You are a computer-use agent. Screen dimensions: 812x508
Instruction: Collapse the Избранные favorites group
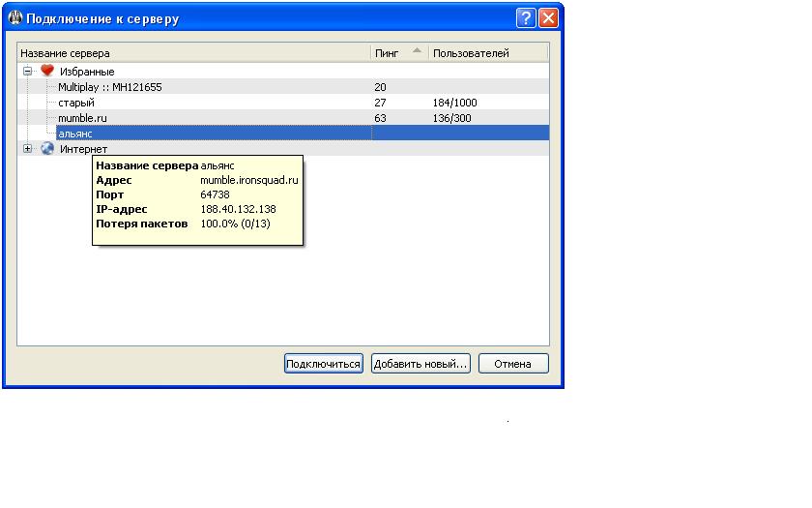coord(28,72)
